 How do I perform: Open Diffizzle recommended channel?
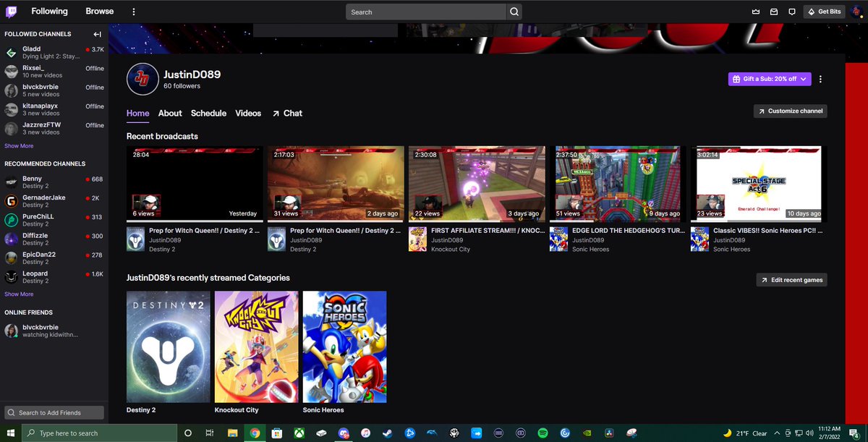tap(54, 239)
